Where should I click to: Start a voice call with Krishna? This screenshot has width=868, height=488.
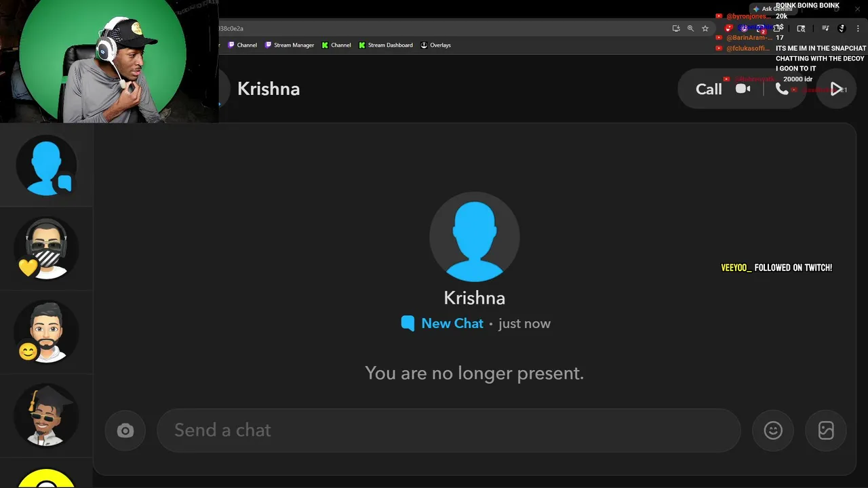(x=782, y=89)
